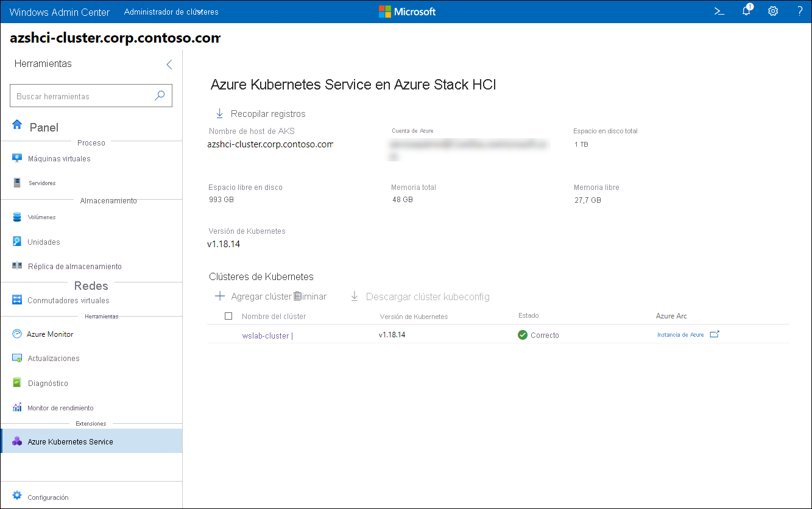Open Administrador de clústeres dropdown
Image resolution: width=812 pixels, height=509 pixels.
click(x=171, y=12)
